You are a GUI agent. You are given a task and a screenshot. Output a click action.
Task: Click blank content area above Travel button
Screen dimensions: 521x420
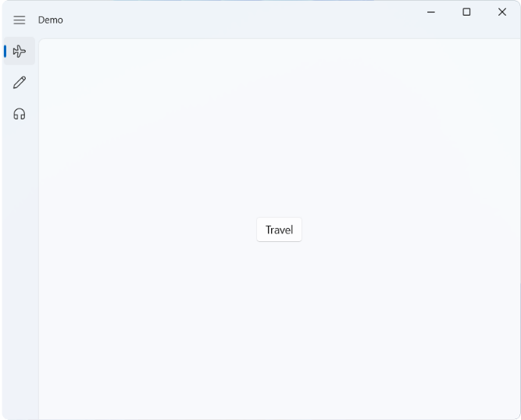[x=279, y=133]
